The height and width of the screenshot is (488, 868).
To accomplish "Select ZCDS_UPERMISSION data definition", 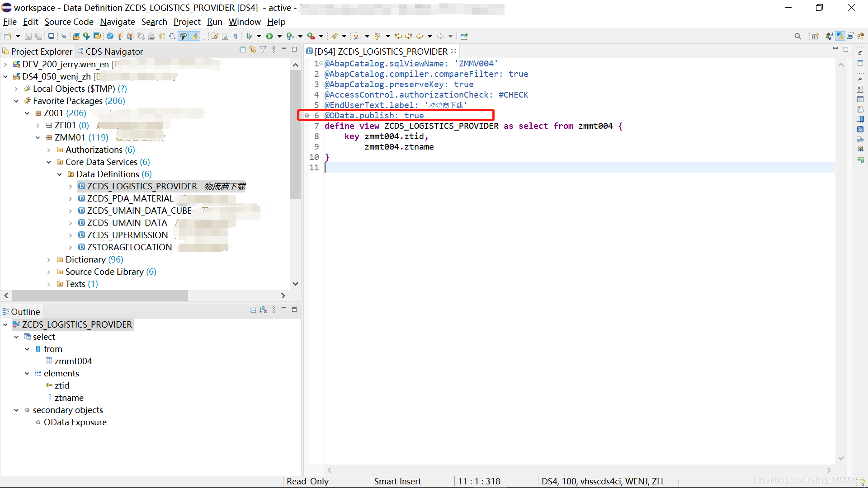I will (x=127, y=235).
